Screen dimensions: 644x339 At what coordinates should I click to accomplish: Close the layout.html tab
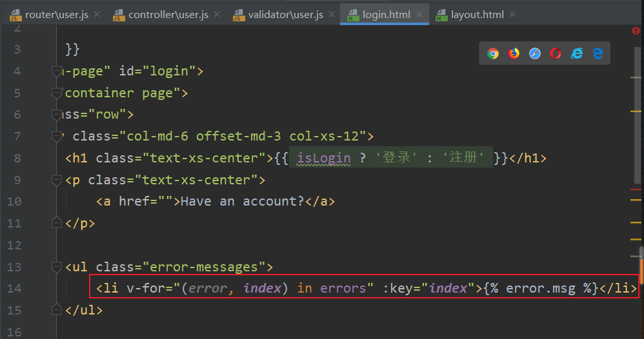pyautogui.click(x=512, y=14)
